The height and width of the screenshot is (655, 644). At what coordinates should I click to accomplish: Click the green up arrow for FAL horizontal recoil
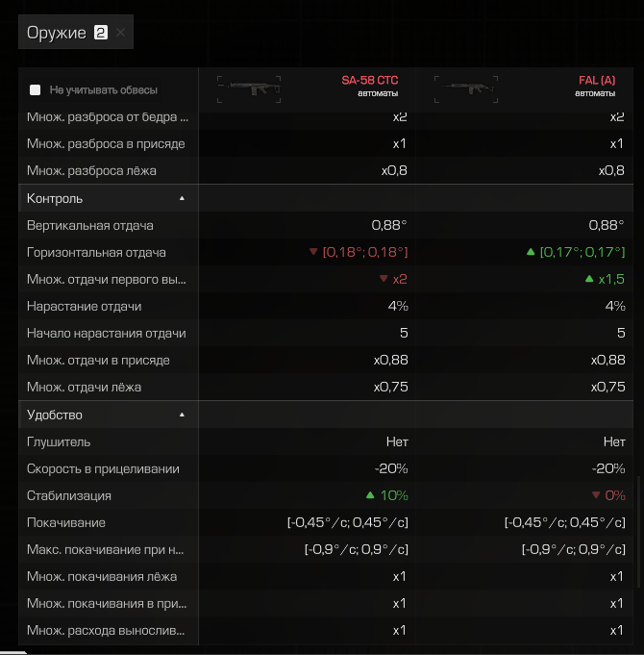point(531,251)
